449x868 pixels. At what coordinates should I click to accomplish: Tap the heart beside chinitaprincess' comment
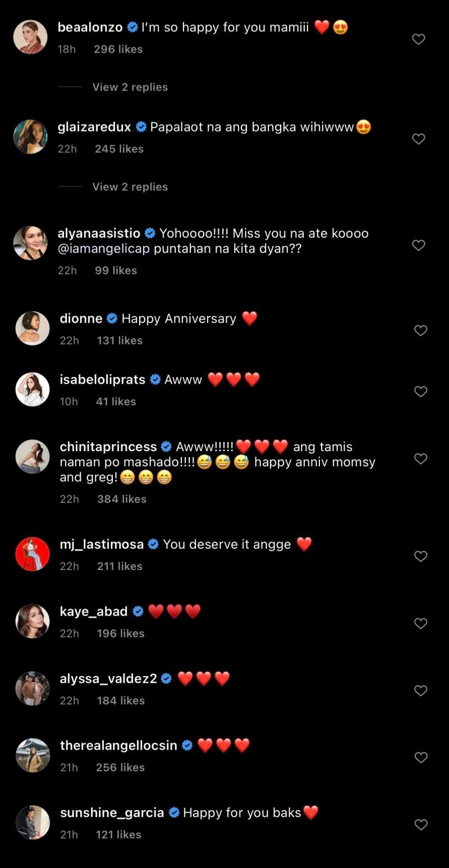point(421,458)
